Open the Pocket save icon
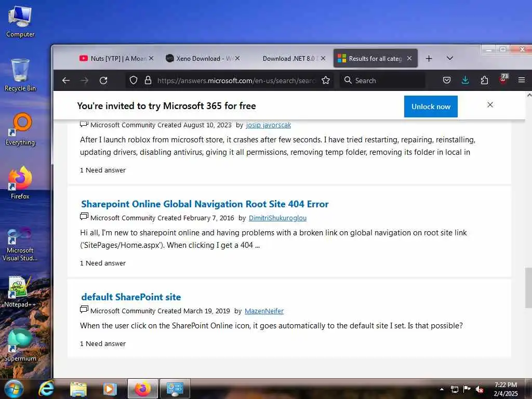Viewport: 532px width, 399px height. (446, 81)
